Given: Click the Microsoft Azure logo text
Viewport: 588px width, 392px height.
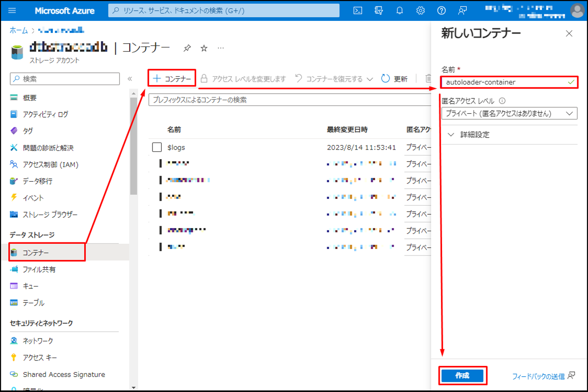Looking at the screenshot, I should coord(65,10).
